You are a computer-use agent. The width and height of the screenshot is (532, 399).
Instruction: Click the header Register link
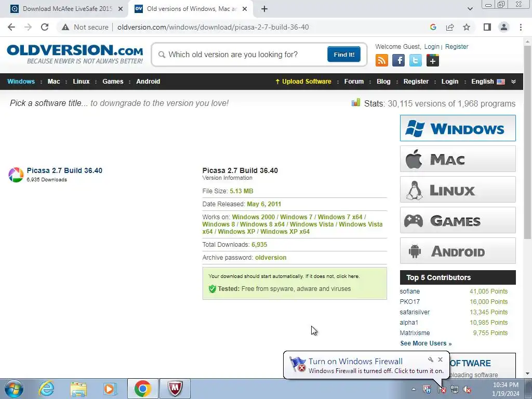[x=457, y=46]
